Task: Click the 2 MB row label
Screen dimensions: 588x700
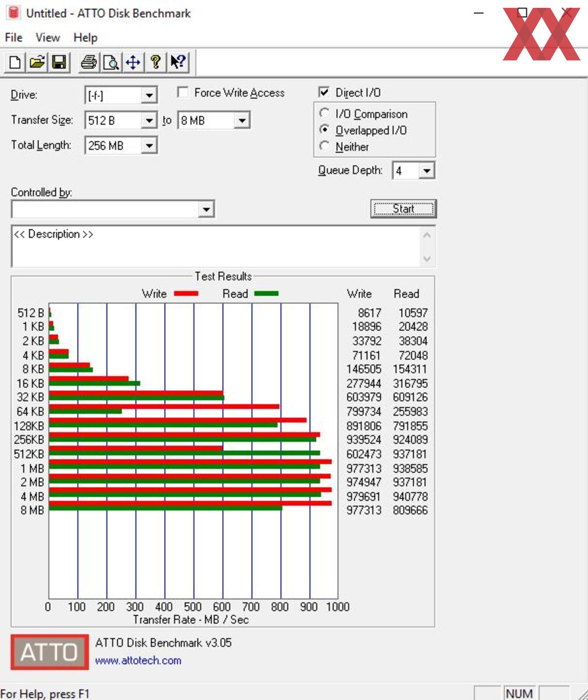Action: [x=32, y=482]
